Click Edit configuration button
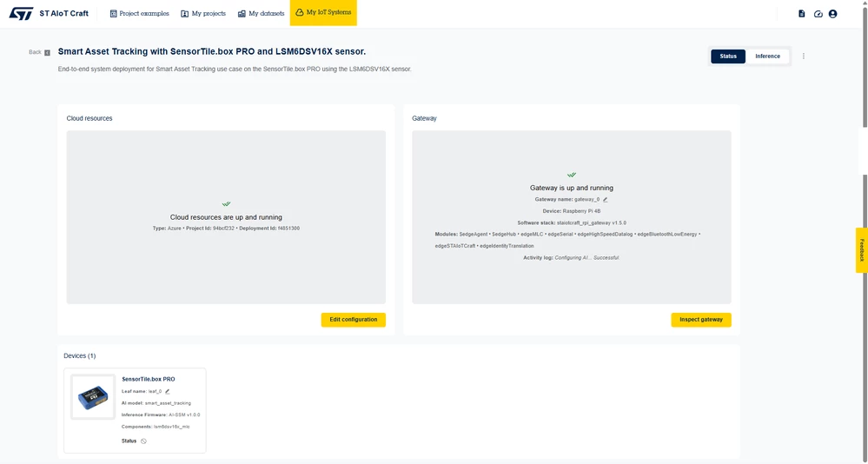Image resolution: width=868 pixels, height=464 pixels. pyautogui.click(x=353, y=320)
